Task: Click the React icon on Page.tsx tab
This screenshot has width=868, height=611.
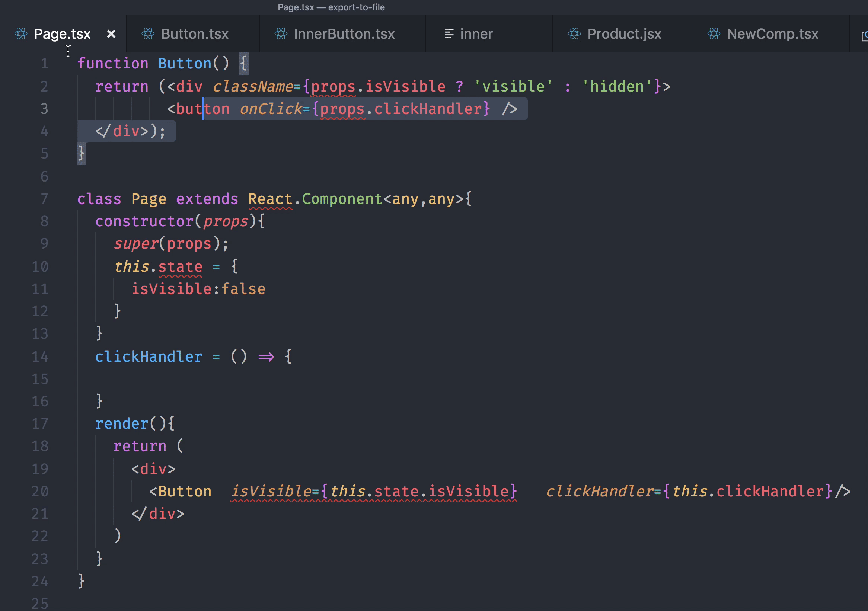Action: pyautogui.click(x=21, y=34)
